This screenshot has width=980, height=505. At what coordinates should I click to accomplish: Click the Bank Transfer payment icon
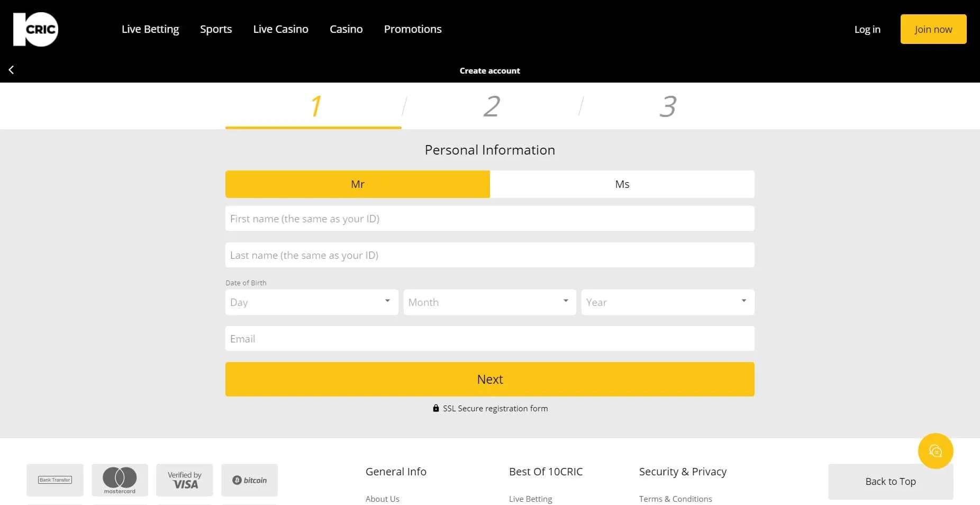coord(55,480)
